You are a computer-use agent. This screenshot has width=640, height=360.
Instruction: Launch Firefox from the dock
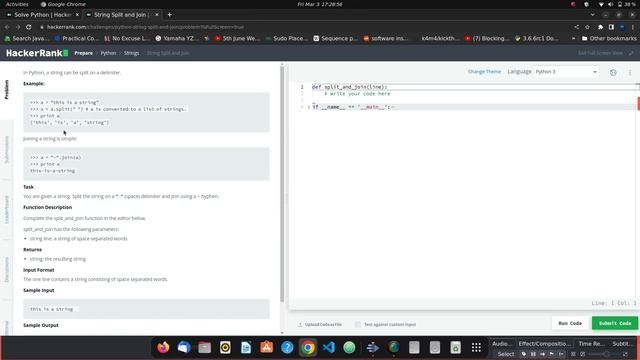click(x=163, y=347)
